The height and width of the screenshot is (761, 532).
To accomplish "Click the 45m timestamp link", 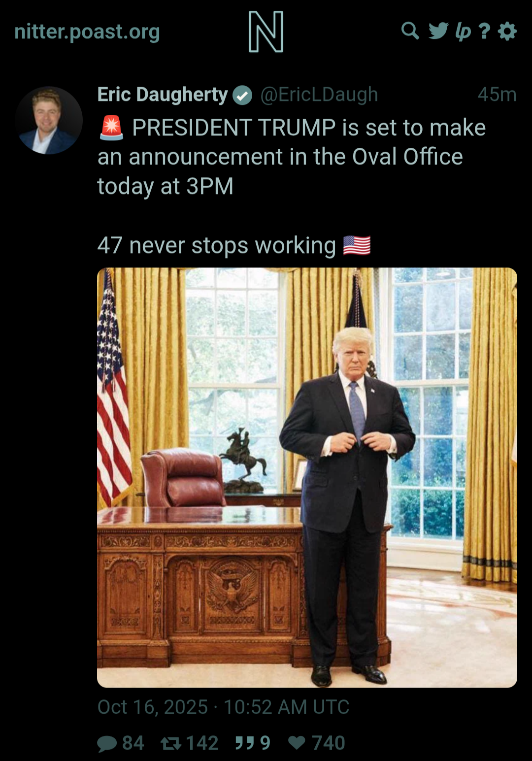I will click(497, 95).
